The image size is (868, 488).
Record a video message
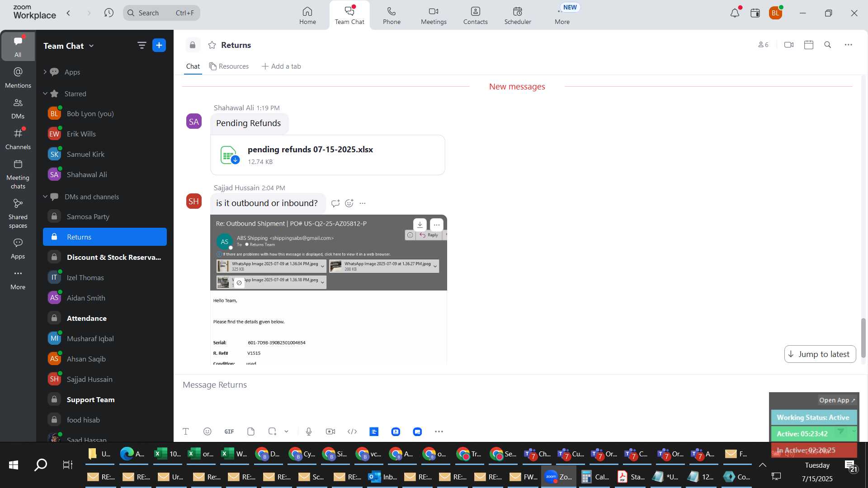[x=330, y=432]
